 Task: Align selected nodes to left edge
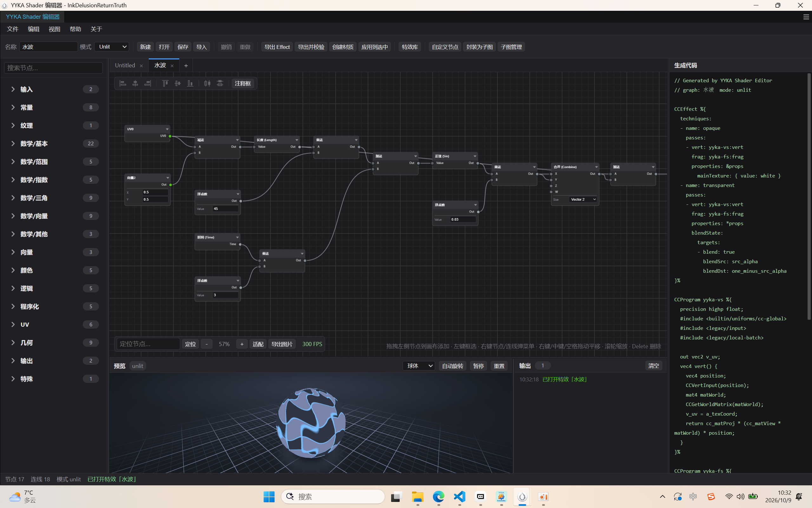click(x=123, y=83)
